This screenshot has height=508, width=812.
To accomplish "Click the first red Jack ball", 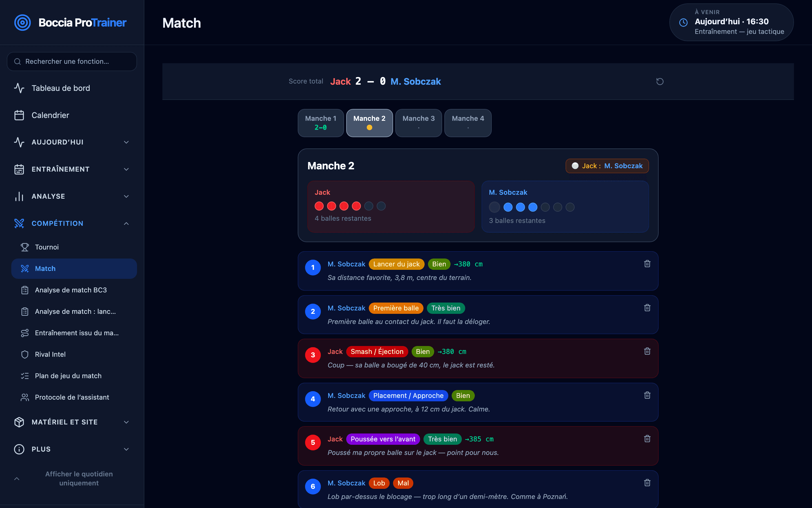I will point(319,206).
